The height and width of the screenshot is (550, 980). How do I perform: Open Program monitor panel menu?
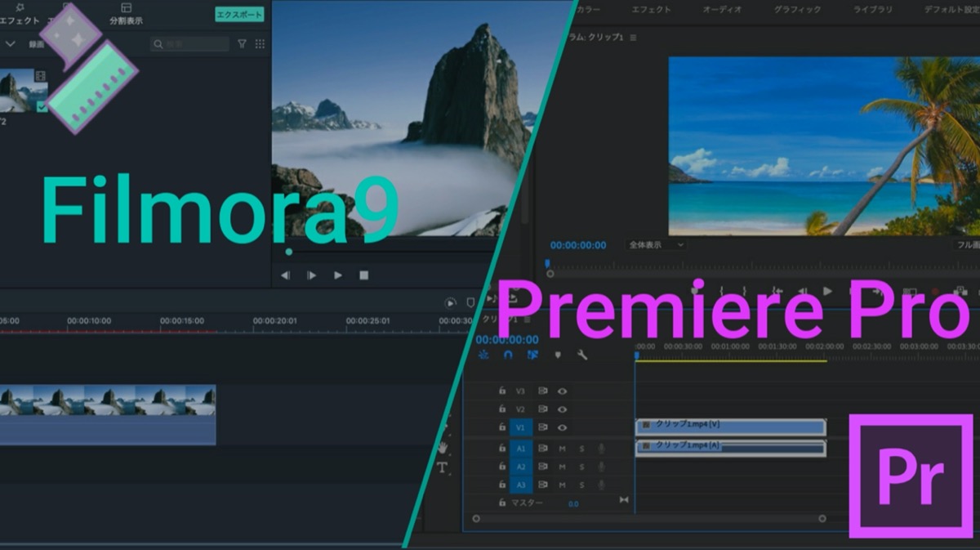633,38
